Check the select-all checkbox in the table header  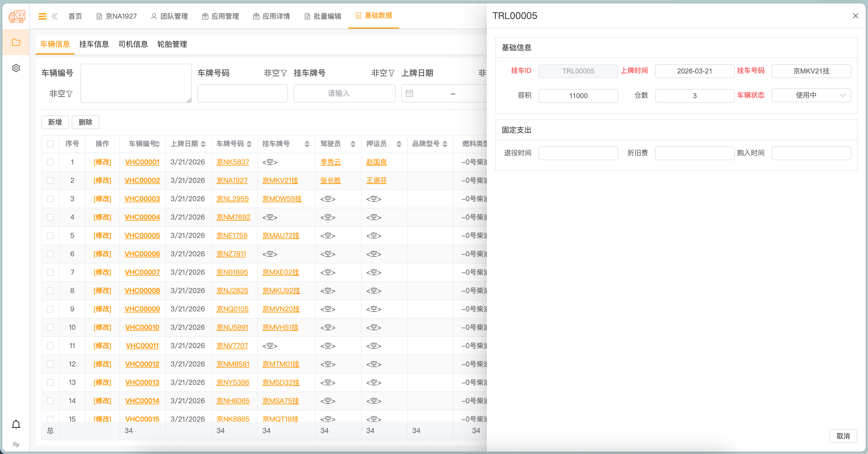click(51, 144)
